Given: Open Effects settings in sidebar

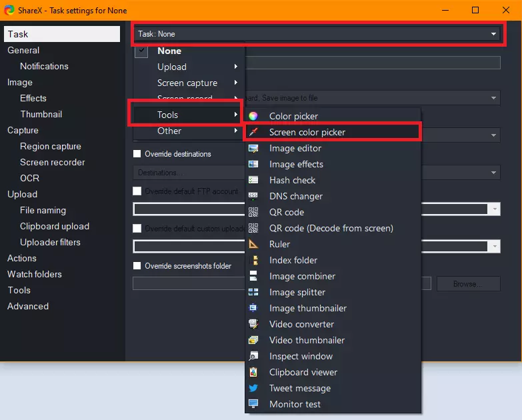Looking at the screenshot, I should [33, 98].
